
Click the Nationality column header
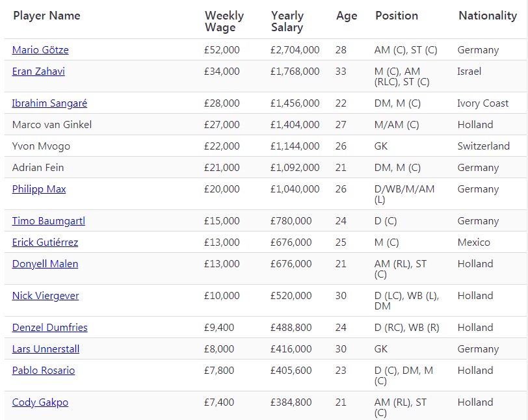pyautogui.click(x=488, y=16)
